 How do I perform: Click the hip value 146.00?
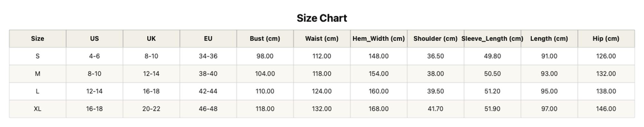point(606,109)
